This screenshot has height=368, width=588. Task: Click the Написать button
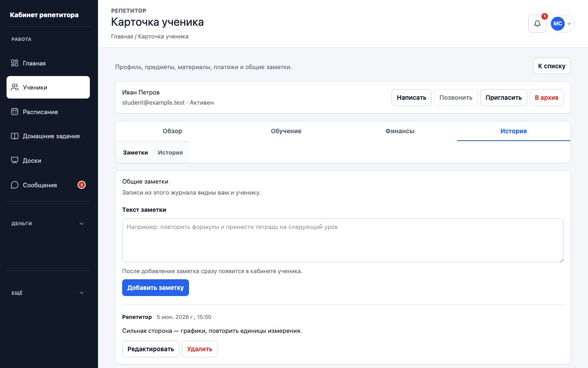[412, 98]
